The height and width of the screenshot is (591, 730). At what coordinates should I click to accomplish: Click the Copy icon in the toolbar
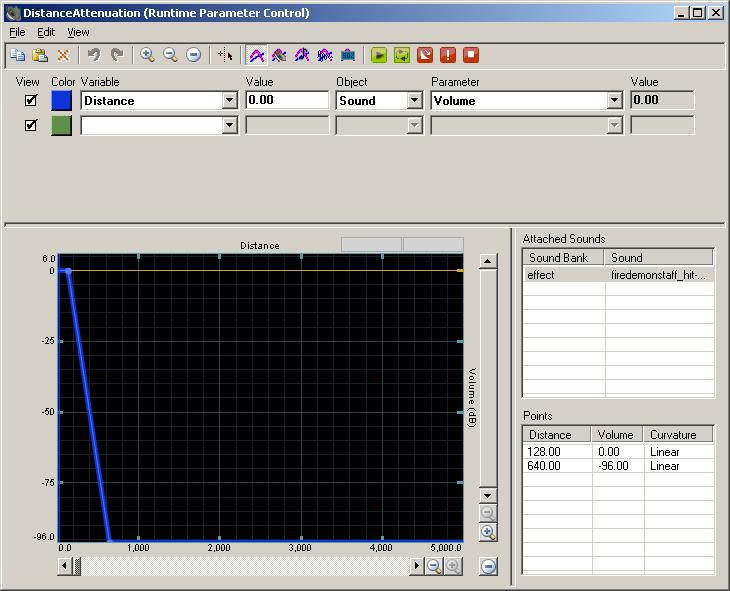[18, 56]
